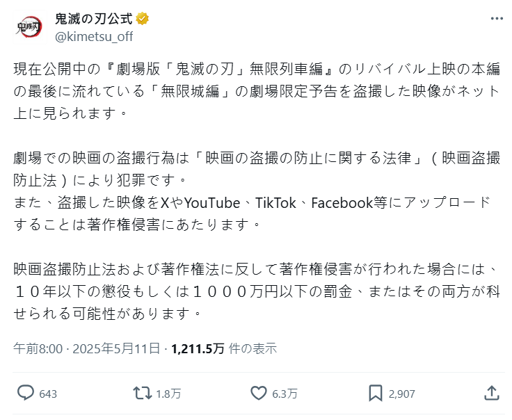Click the reply speech bubble icon
The image size is (512, 420).
(x=26, y=393)
